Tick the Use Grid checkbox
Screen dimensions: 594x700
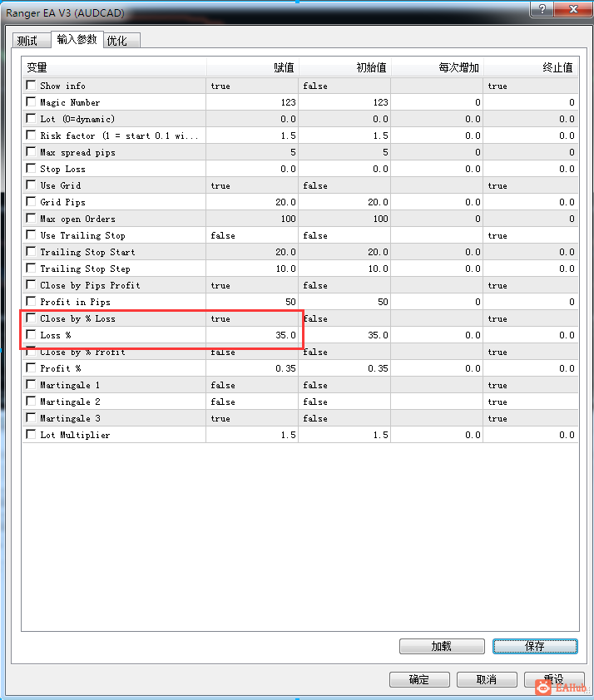[x=31, y=185]
